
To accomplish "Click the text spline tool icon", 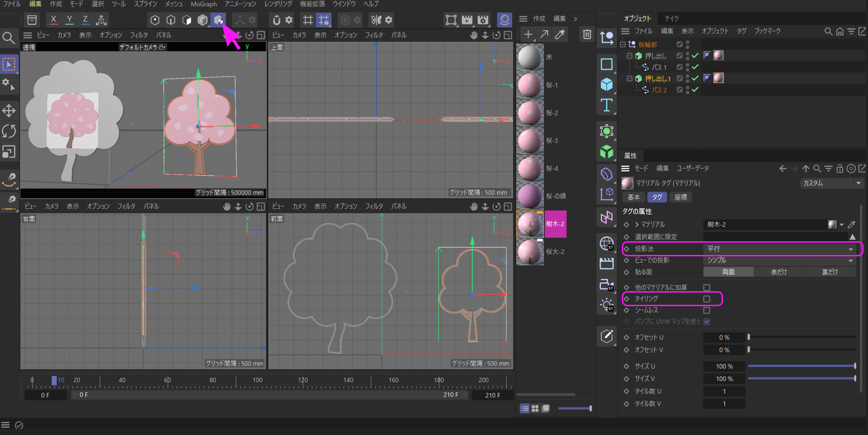I will tap(606, 106).
